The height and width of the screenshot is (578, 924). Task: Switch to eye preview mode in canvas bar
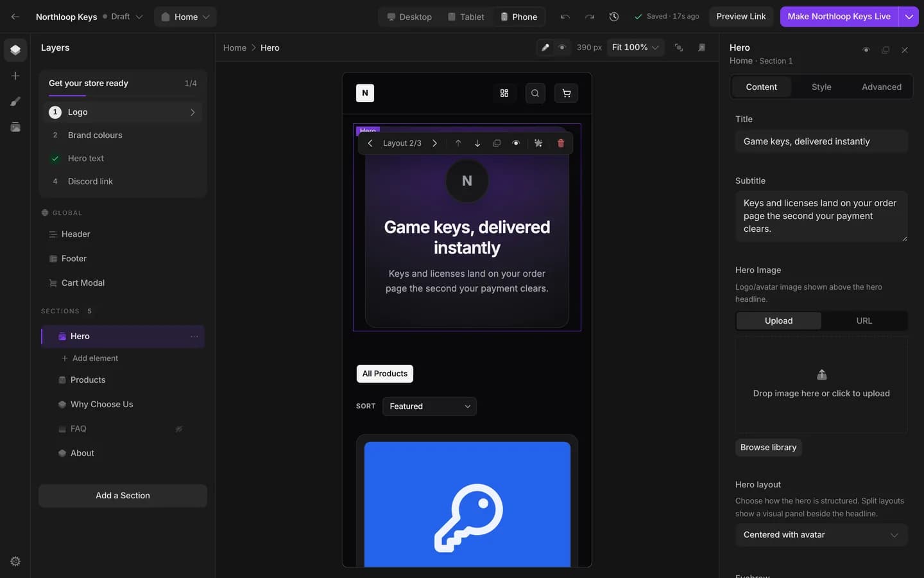562,48
